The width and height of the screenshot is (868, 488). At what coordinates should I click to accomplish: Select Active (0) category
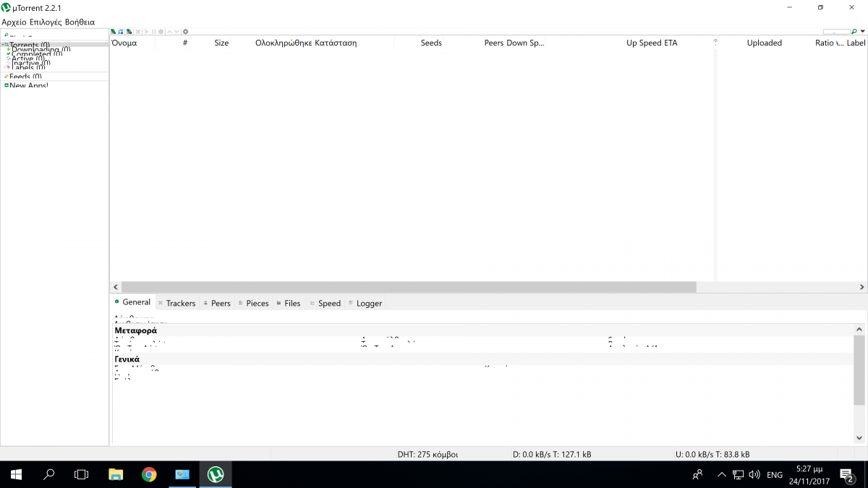28,59
